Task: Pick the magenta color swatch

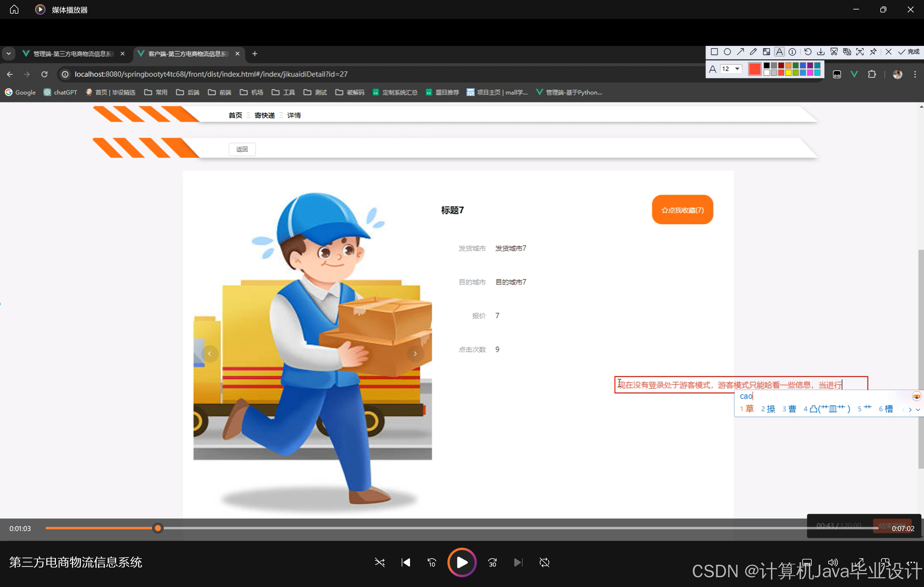Action: pyautogui.click(x=810, y=73)
